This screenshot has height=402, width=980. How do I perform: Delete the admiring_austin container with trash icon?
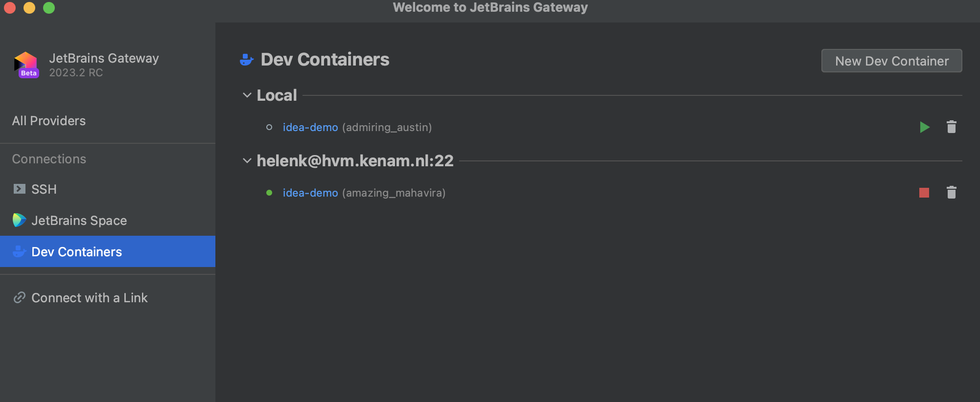point(951,127)
